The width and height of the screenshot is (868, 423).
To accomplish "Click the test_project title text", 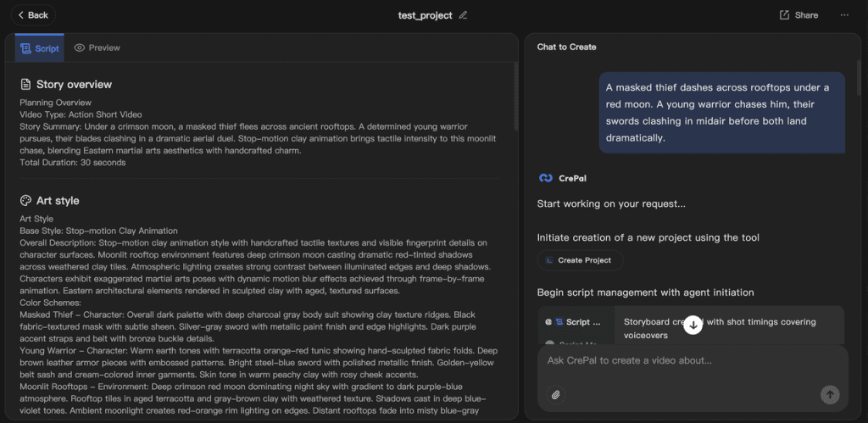I will (425, 15).
